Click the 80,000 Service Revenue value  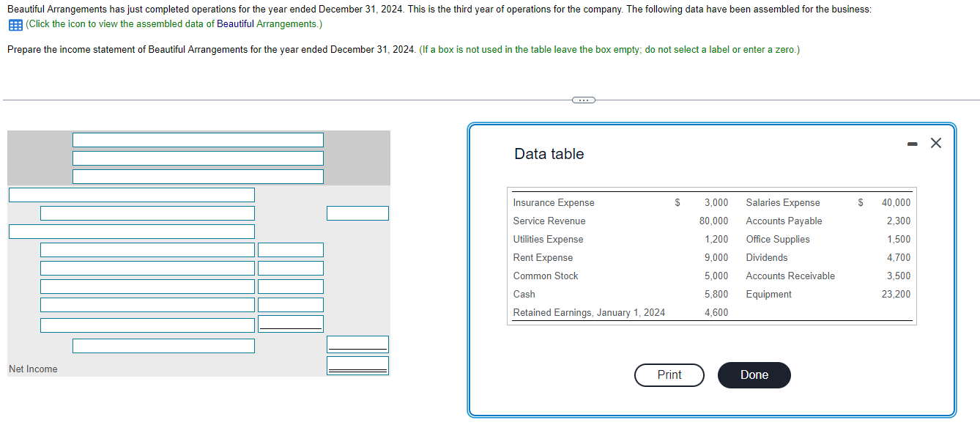point(713,221)
